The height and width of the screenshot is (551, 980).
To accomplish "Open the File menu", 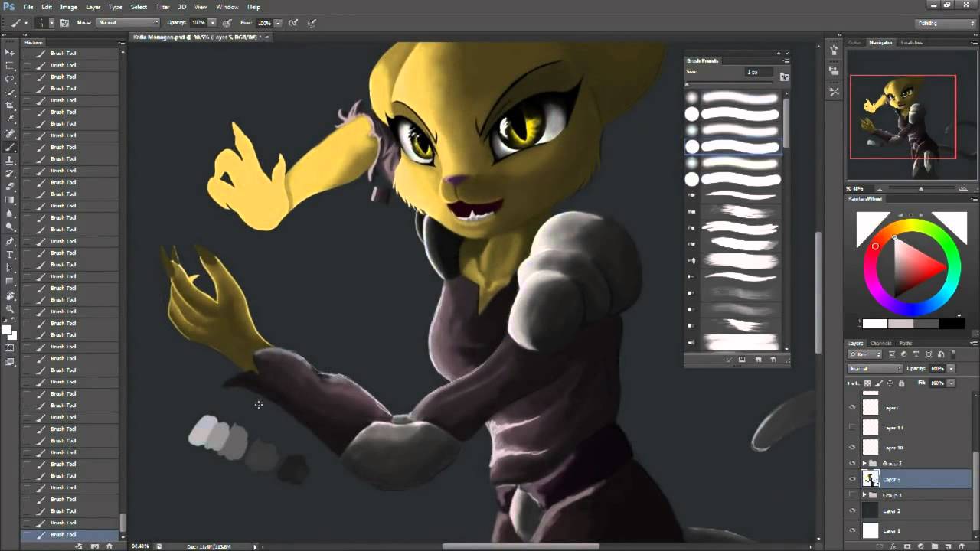I will 28,7.
